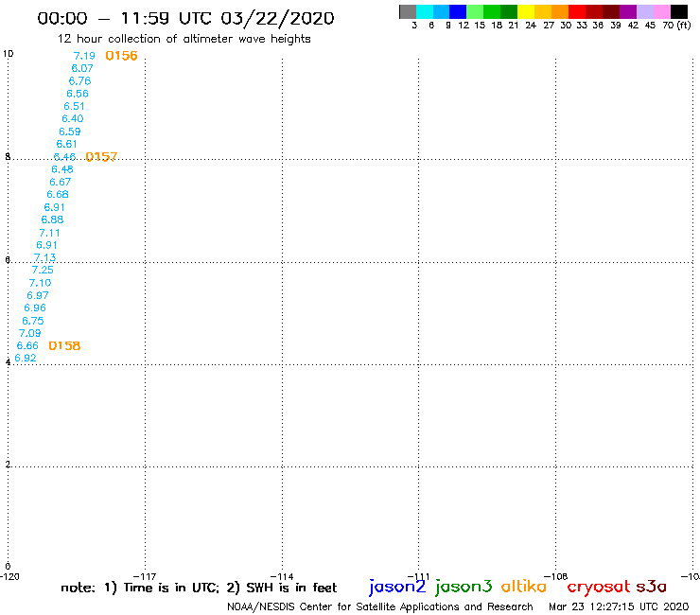Click the light green swatch in the legend
Viewport: 700px width, 615px height.
[x=475, y=11]
